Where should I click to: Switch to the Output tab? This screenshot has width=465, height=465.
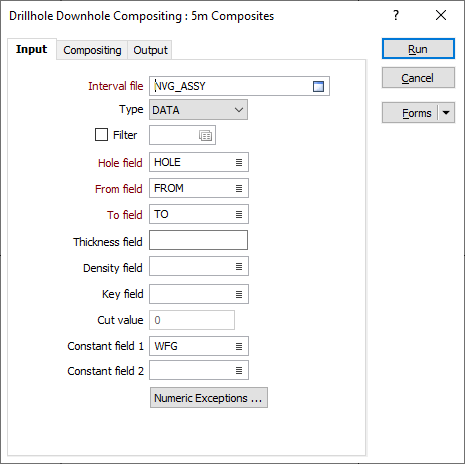150,50
